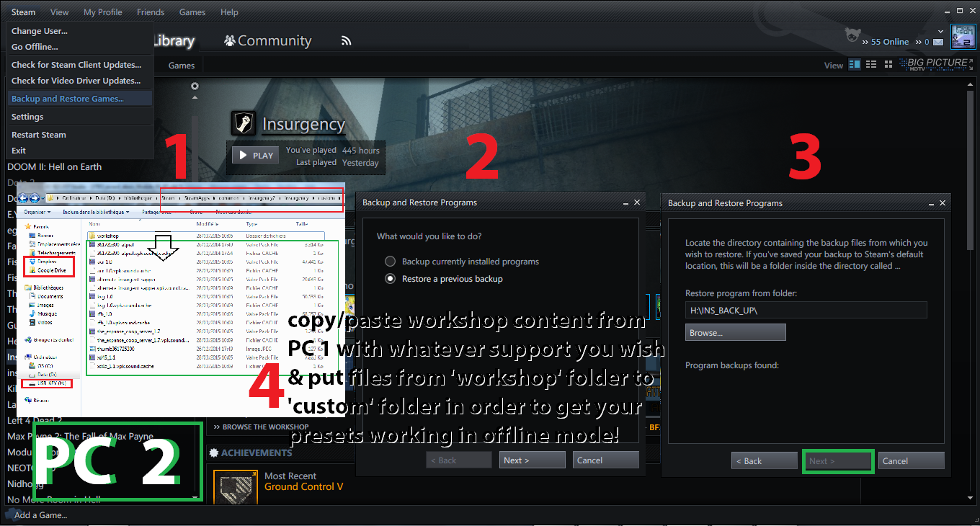Go Back in the folder-location dialog

(x=765, y=461)
